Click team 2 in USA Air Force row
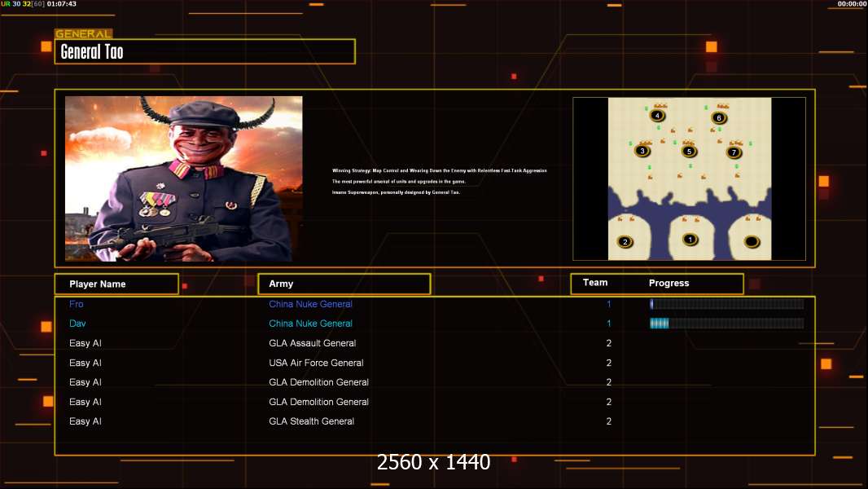Screen dimensions: 868x489 click(x=609, y=363)
